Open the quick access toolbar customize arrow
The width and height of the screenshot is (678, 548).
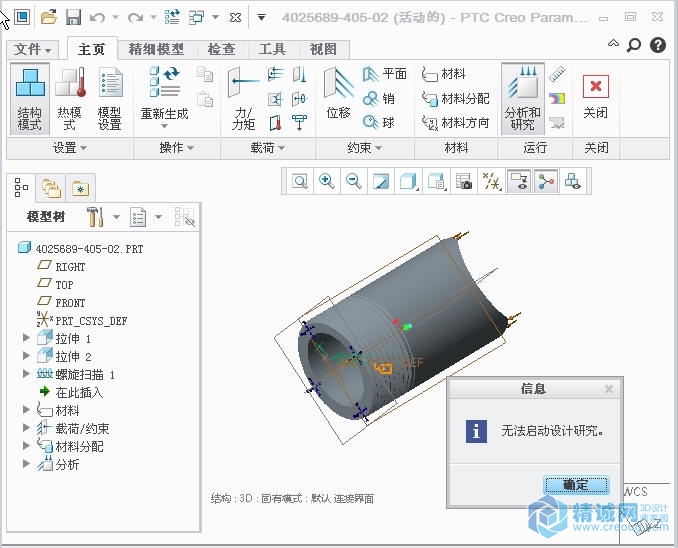click(x=261, y=17)
